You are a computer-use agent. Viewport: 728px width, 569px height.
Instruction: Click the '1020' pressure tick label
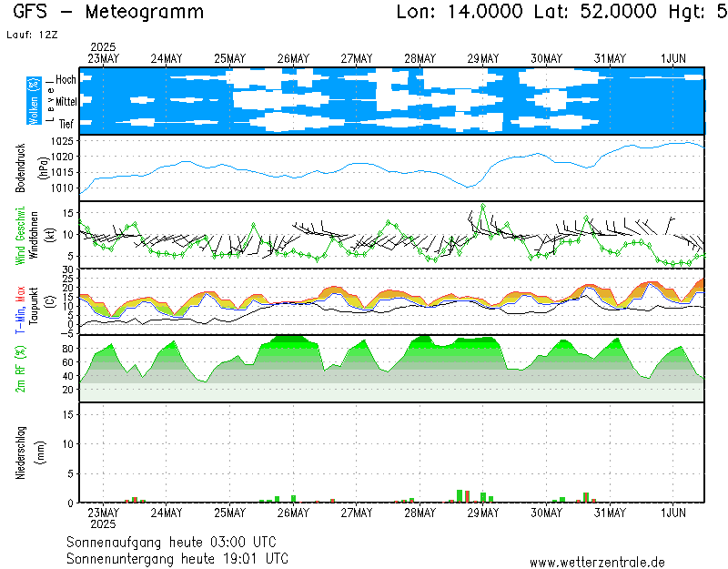(x=62, y=157)
